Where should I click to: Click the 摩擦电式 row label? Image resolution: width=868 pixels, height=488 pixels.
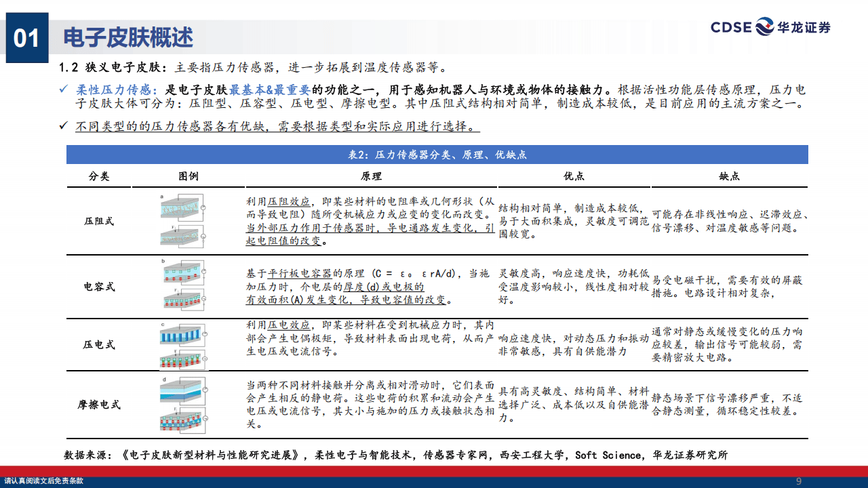point(99,404)
